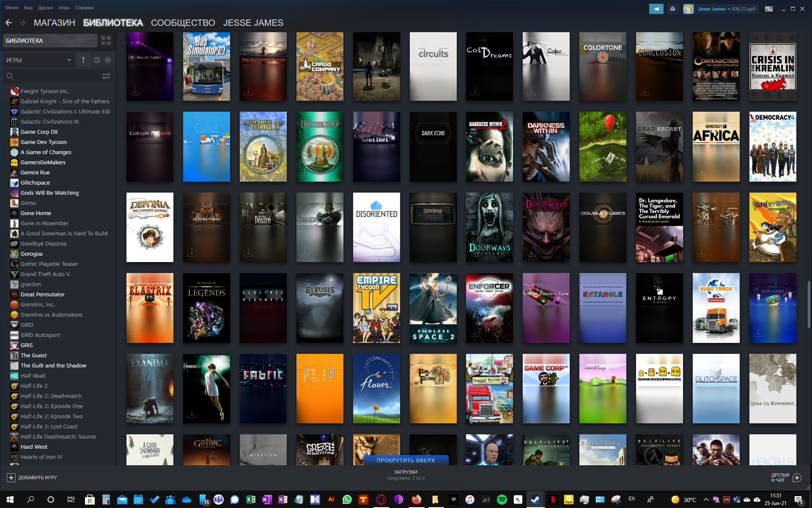The image size is (812, 508).
Task: Open WhatsApp from the taskbar
Action: 347,500
